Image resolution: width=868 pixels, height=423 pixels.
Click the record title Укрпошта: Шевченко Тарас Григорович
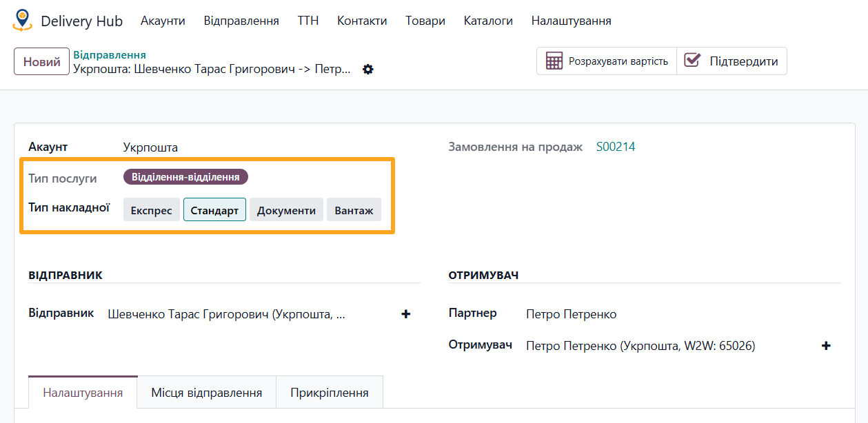[212, 69]
